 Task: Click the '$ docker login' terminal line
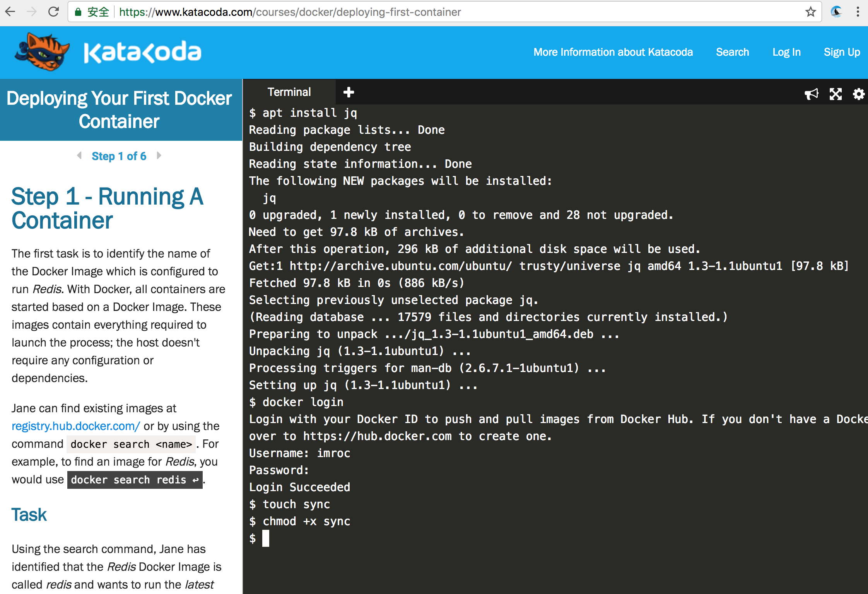click(x=296, y=402)
